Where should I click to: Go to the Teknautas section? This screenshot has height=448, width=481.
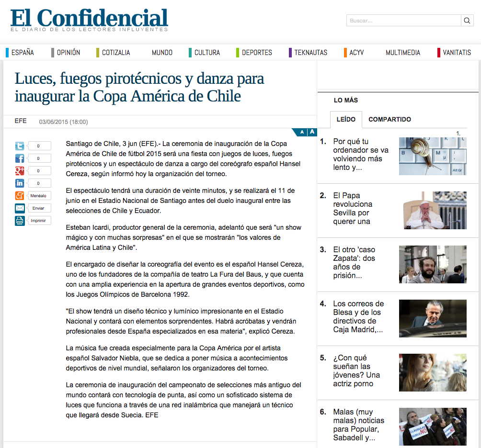tap(310, 53)
